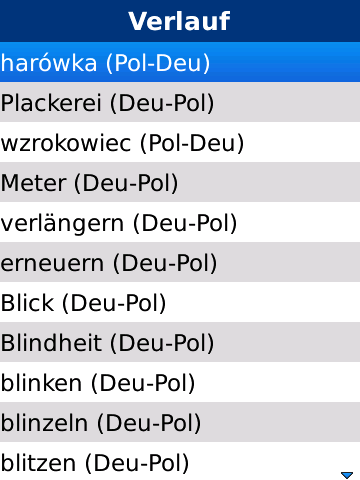The image size is (360, 480).
Task: Choose the Blindheit (Deu-Pol) entry
Action: 180,342
